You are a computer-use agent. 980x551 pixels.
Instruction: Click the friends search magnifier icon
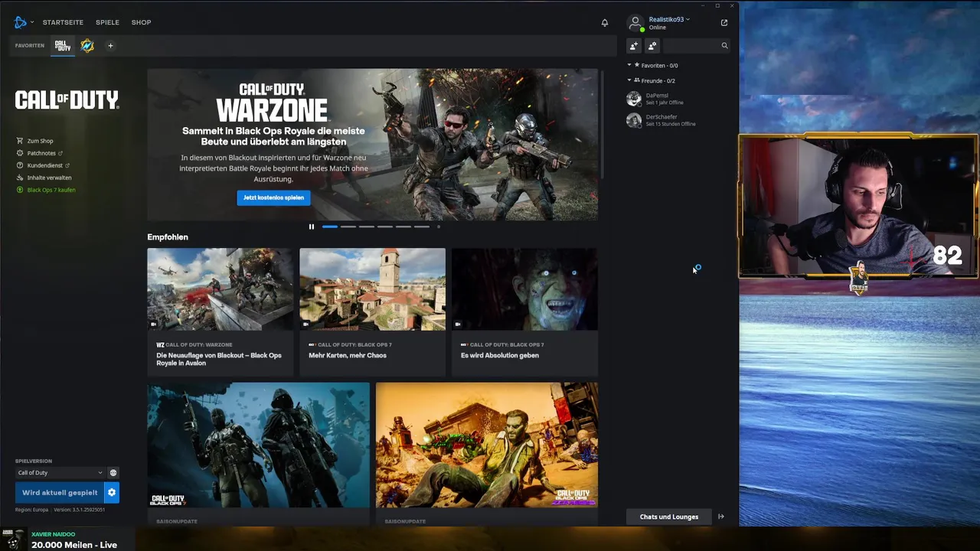tap(724, 46)
